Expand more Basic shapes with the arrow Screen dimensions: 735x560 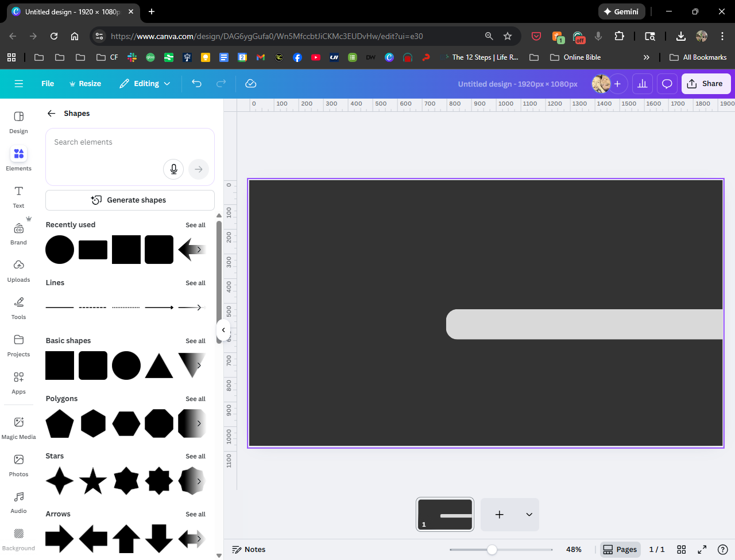199,365
